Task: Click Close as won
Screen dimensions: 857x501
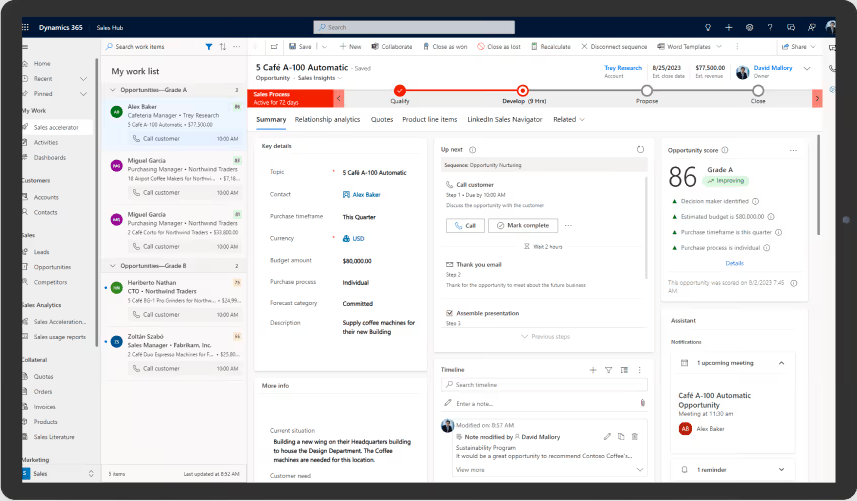Action: click(x=445, y=47)
